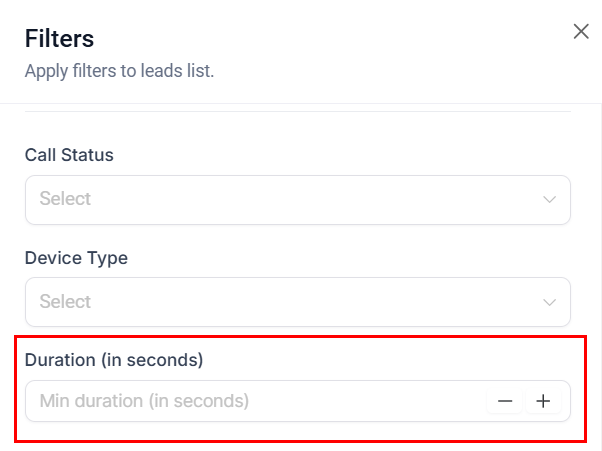Click the "Call Status" field label
This screenshot has height=451, width=602.
click(69, 155)
